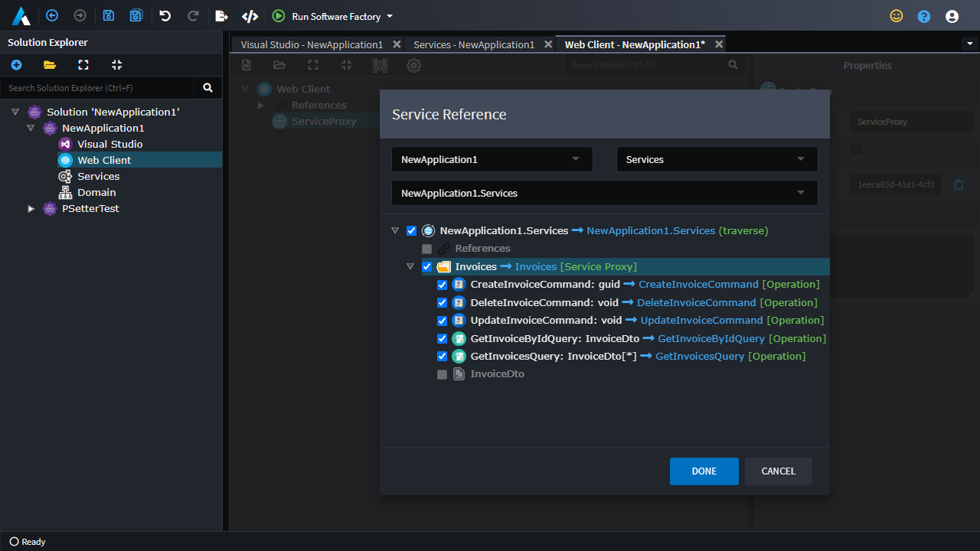980x551 pixels.
Task: Collapse the Invoices node in dialog
Action: tap(410, 266)
